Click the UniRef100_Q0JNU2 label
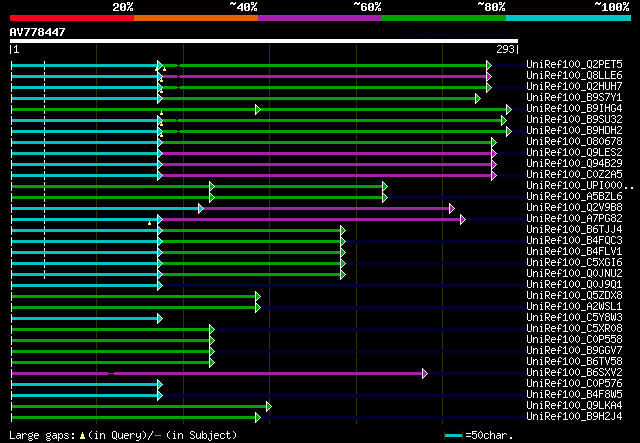The height and width of the screenshot is (443, 640). coord(574,274)
